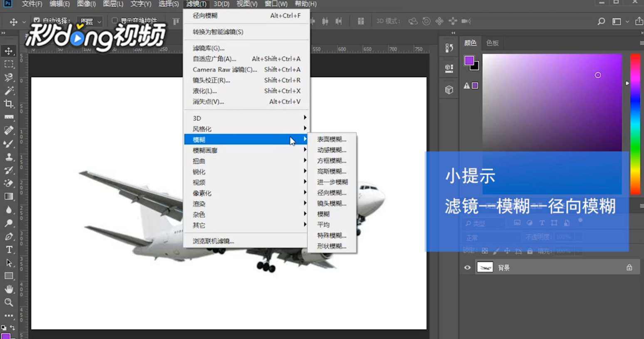Screen dimensions: 644x339
Task: Open 液化(L)... liquify
Action: pyautogui.click(x=246, y=91)
